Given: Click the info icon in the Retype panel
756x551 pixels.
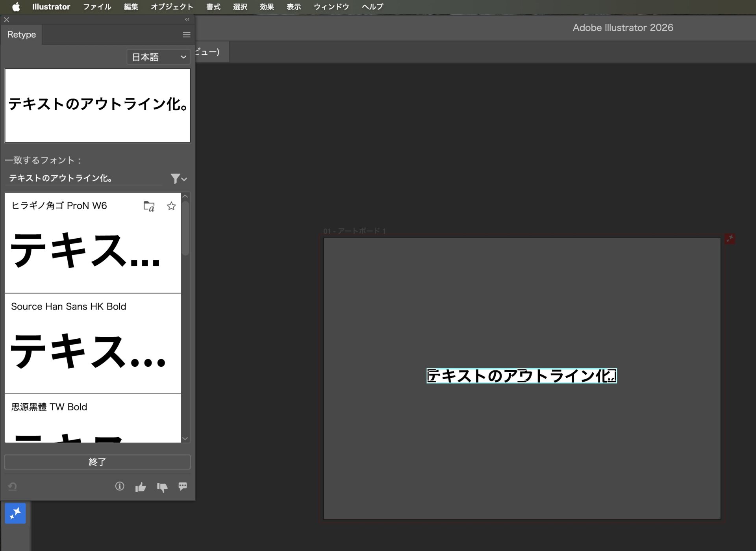Looking at the screenshot, I should [x=120, y=486].
